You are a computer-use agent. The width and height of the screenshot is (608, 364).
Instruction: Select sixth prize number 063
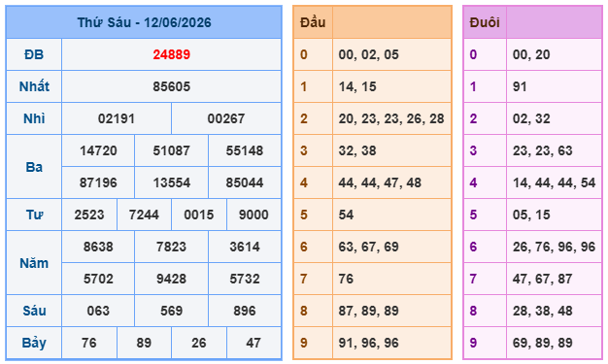98,311
